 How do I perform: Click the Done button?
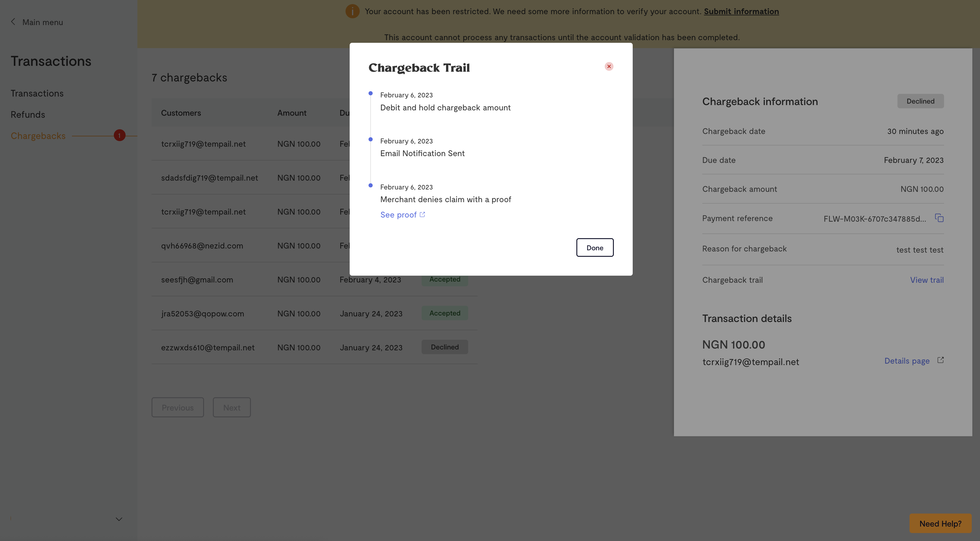(595, 247)
